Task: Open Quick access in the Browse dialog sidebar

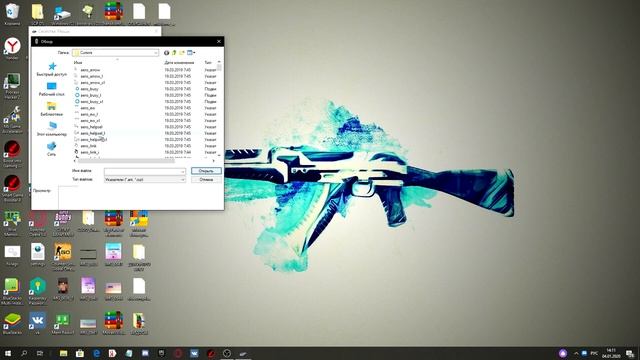Action: click(x=51, y=69)
